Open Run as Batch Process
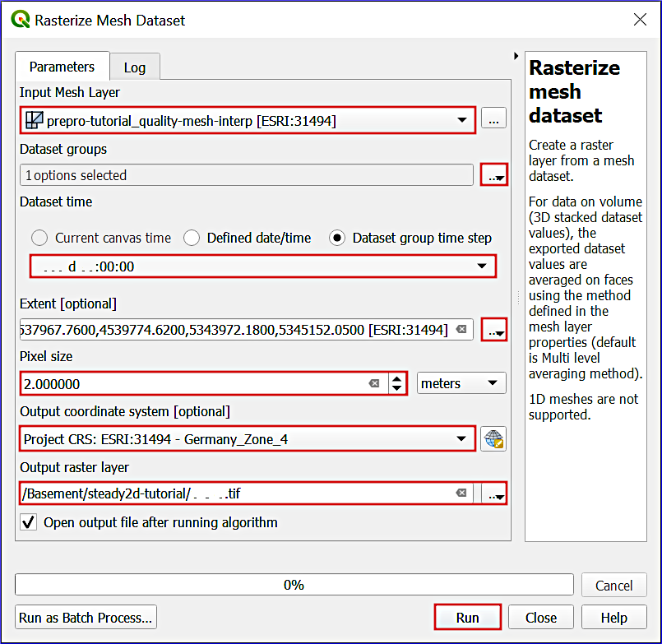 pyautogui.click(x=86, y=617)
